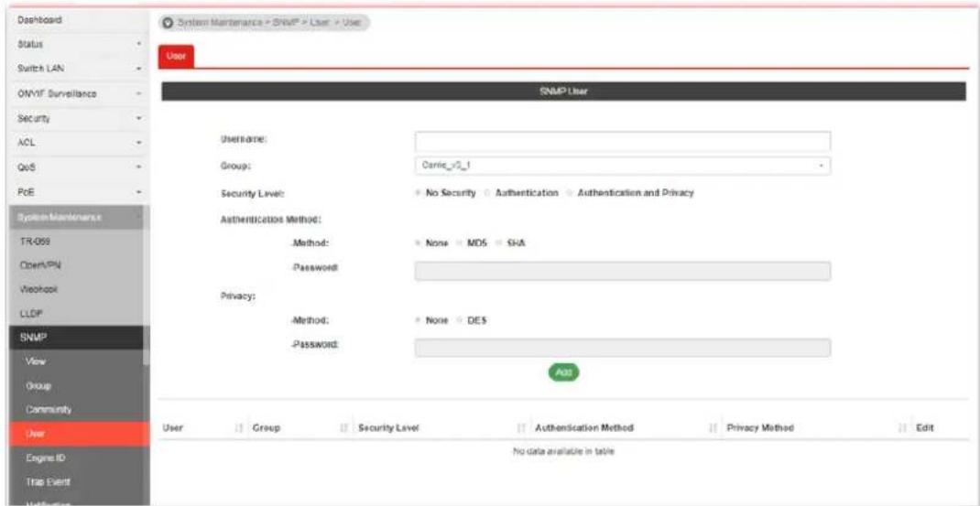Select Authentication and Privacy level

tap(570, 194)
